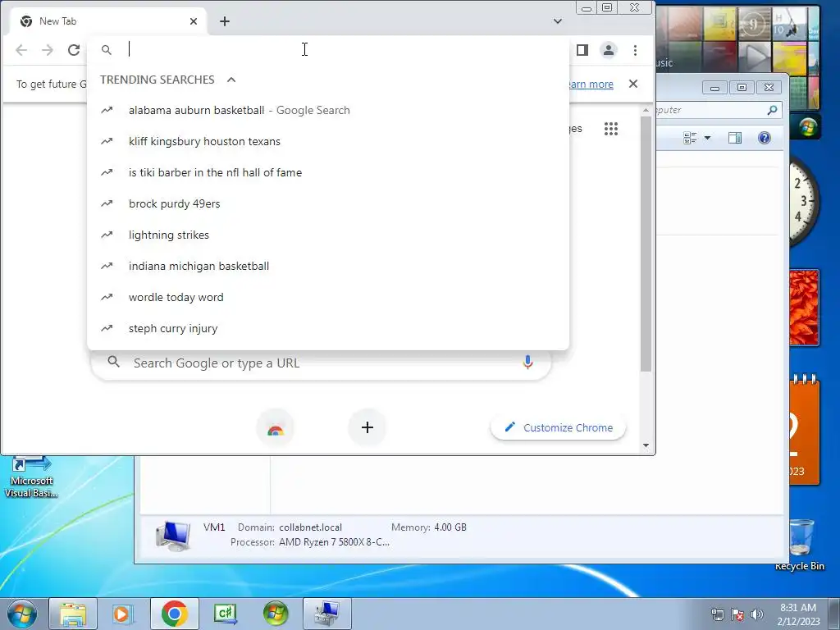Select 'indiana michigan basketball' suggestion
The width and height of the screenshot is (840, 630).
[x=328, y=266]
